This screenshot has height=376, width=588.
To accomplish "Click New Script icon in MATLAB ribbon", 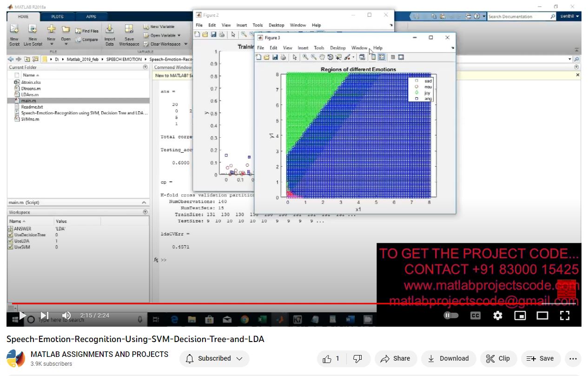I will click(14, 29).
